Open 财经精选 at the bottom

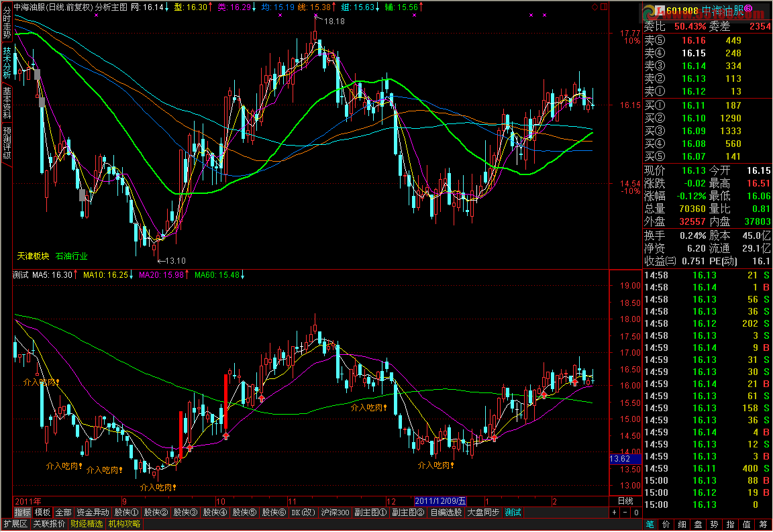[87, 524]
